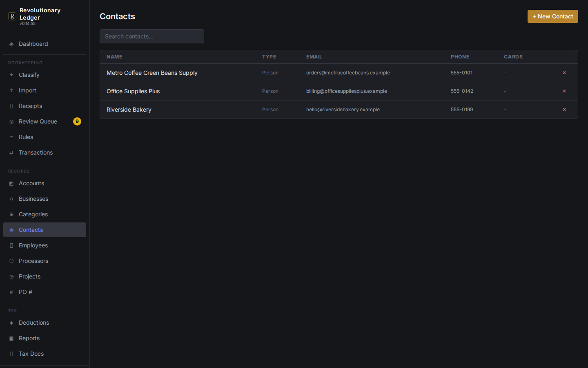This screenshot has height=368, width=588.
Task: Click the Revolutionary Ledger logo icon
Action: pyautogui.click(x=12, y=16)
